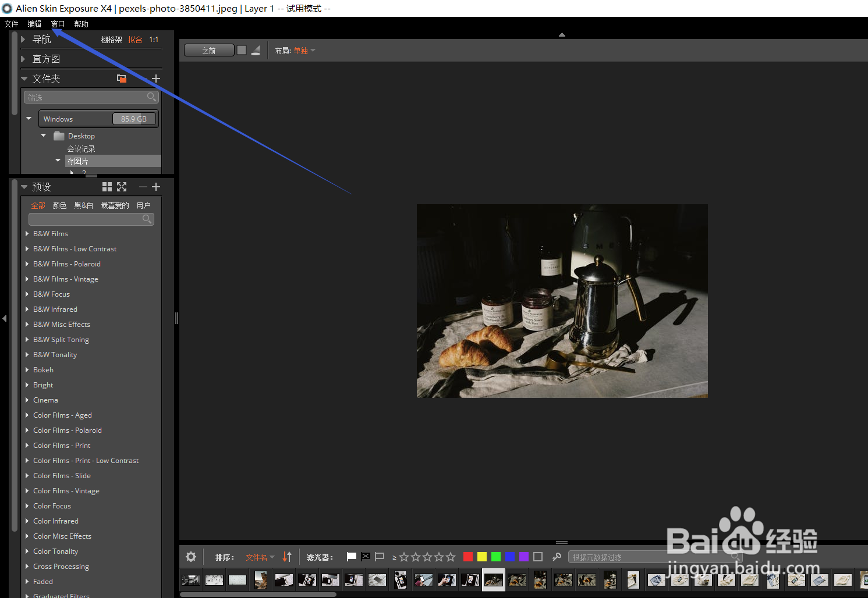Select the 会议记录 folder

pyautogui.click(x=81, y=149)
